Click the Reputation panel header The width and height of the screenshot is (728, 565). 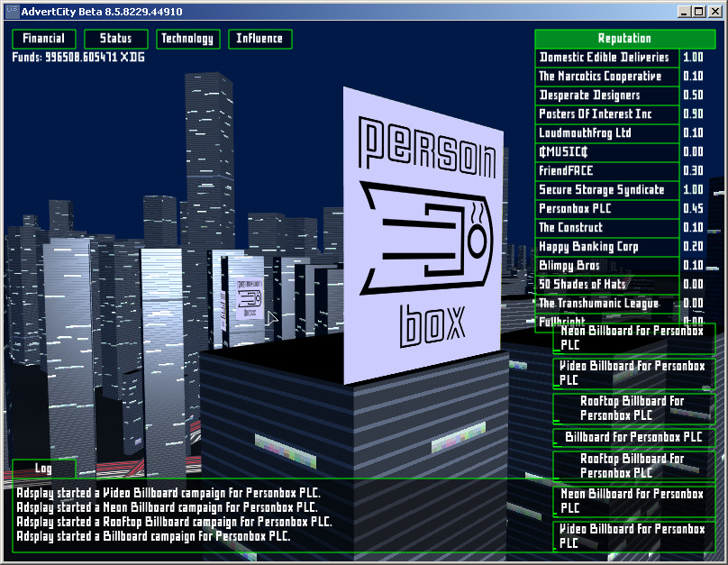click(x=623, y=39)
